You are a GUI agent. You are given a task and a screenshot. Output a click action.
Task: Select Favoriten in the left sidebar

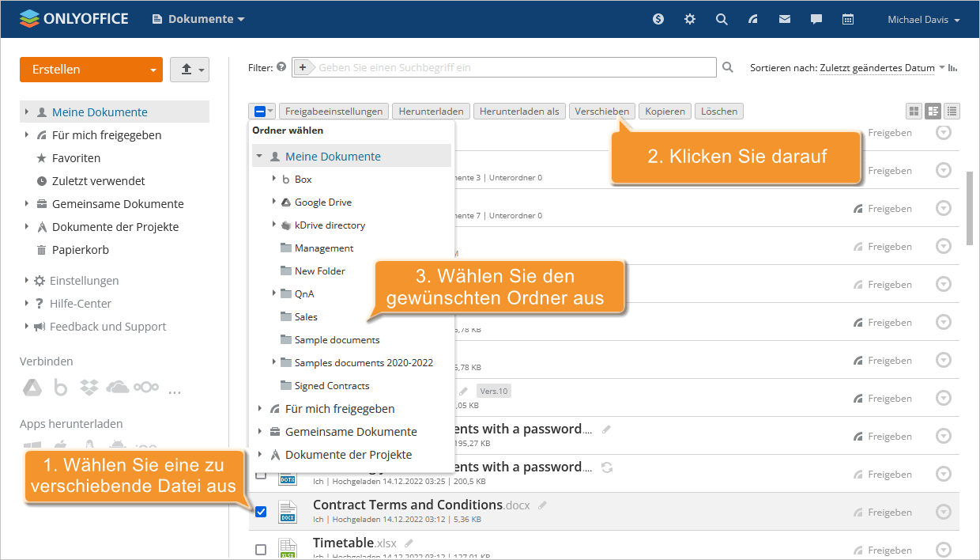point(76,158)
